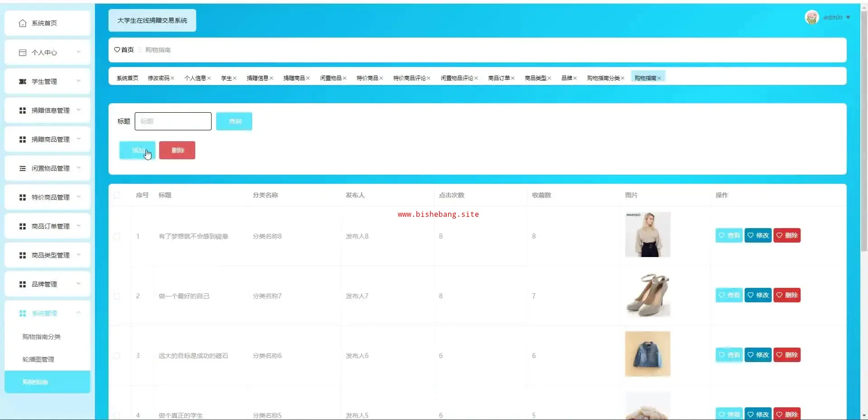Open the denim jacket thumbnail in row 3

click(648, 354)
